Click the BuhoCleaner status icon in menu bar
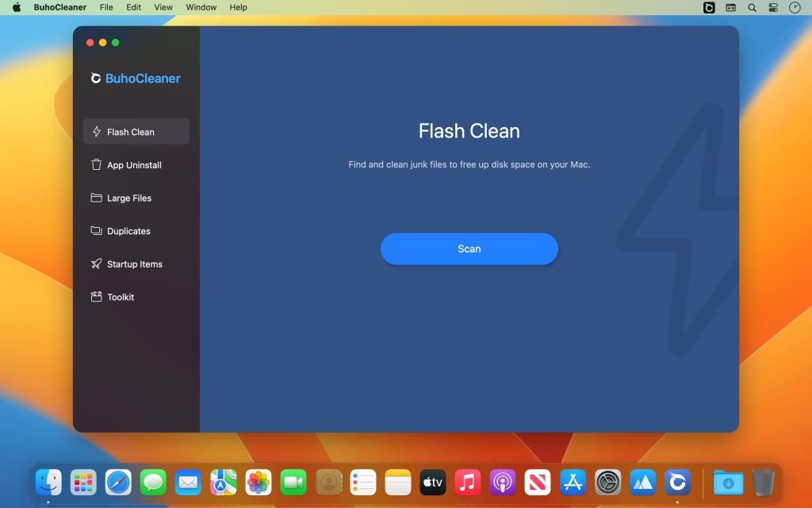 (x=708, y=7)
